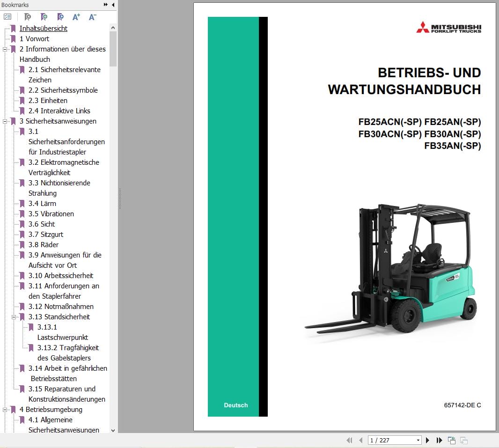Image resolution: width=499 pixels, height=448 pixels.
Task: Open '3.13.1 Lastschwerpunkt' bookmark
Action: 62,332
